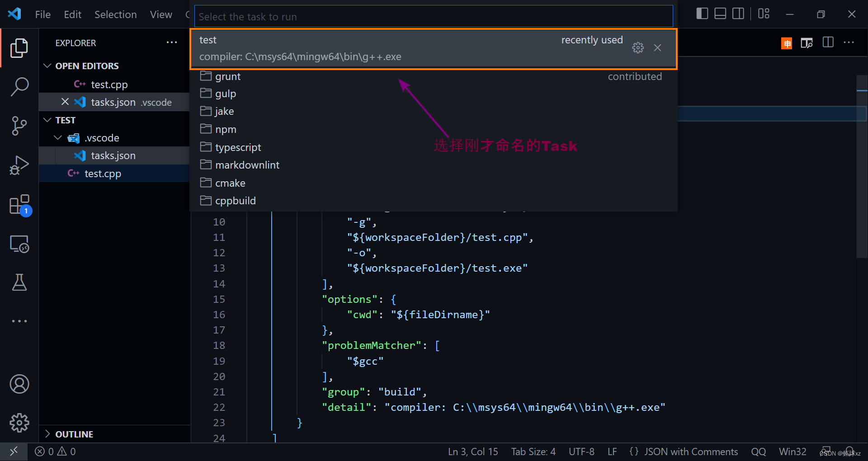This screenshot has height=461, width=868.
Task: Toggle the secondary side bar layout
Action: (x=738, y=14)
